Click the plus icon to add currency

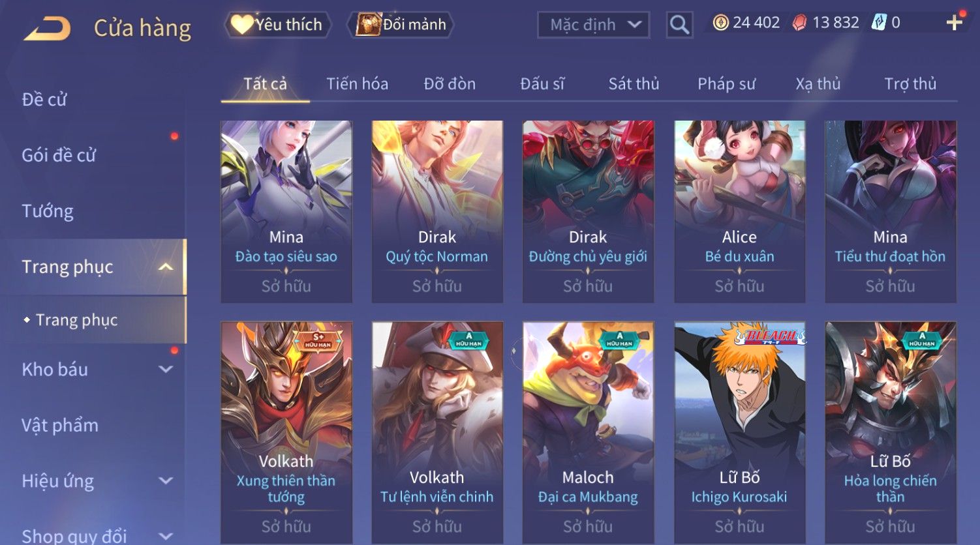(x=955, y=23)
